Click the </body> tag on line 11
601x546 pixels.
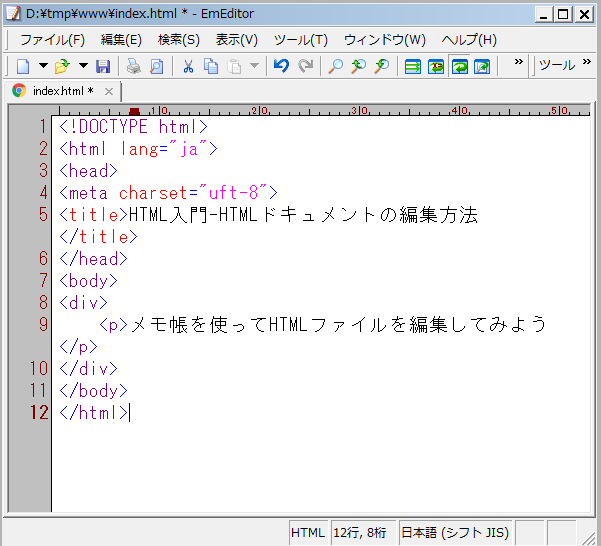(94, 391)
